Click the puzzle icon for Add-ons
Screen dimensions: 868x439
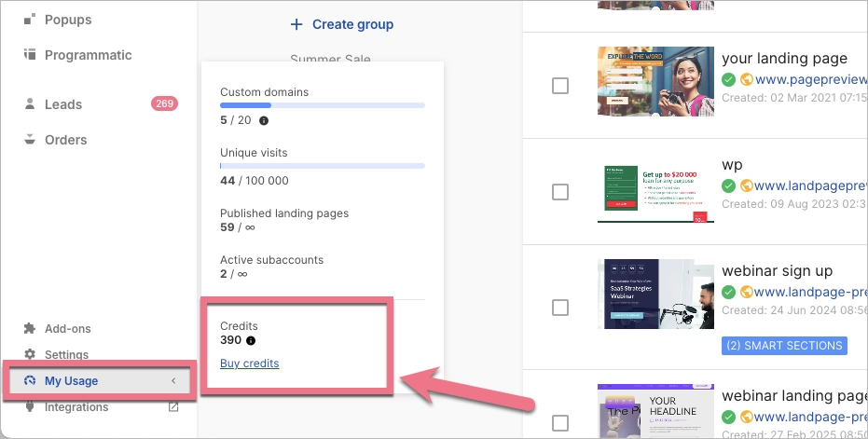[30, 329]
